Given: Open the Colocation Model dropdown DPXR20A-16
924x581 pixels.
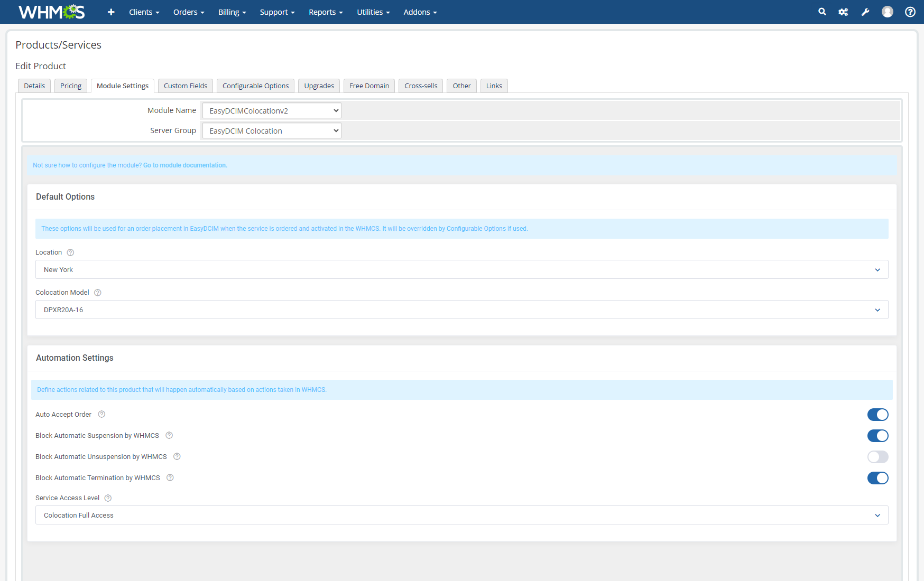Looking at the screenshot, I should point(461,310).
